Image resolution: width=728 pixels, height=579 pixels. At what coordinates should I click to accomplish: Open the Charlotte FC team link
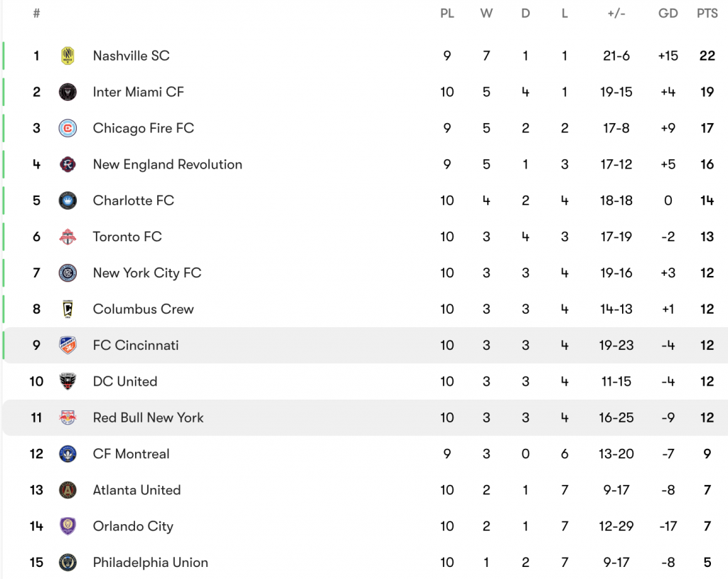[x=133, y=201]
